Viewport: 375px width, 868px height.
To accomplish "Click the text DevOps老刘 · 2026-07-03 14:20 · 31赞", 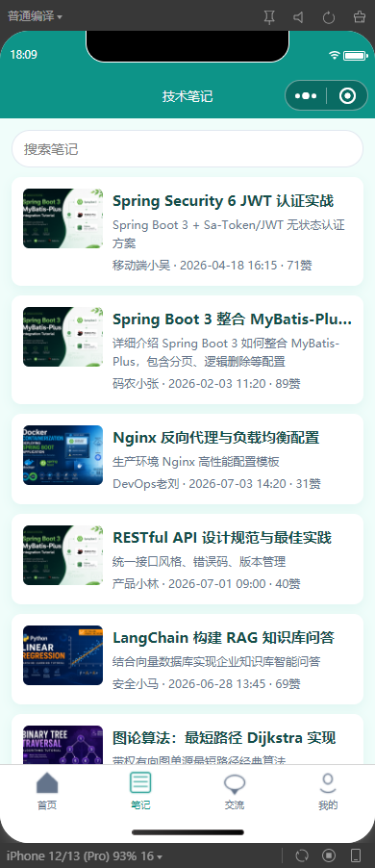I will click(x=216, y=484).
